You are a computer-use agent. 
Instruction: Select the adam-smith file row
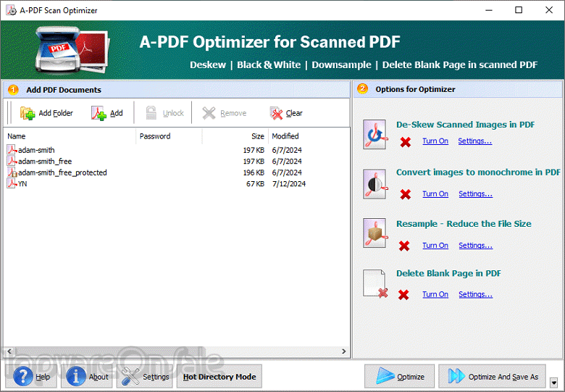pos(176,150)
